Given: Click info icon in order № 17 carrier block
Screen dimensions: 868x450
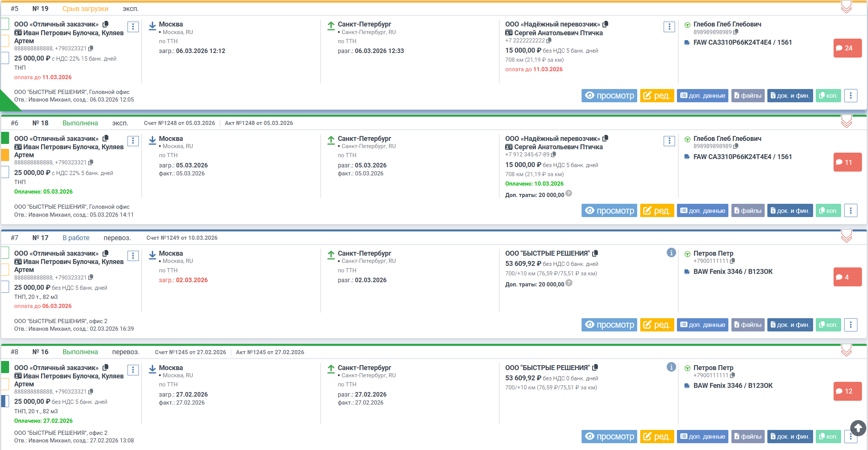Looking at the screenshot, I should (671, 253).
